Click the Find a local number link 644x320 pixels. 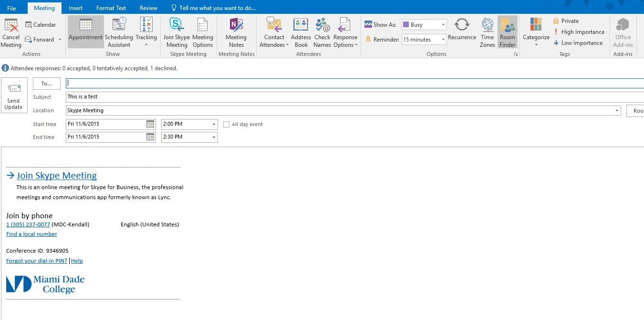(31, 234)
